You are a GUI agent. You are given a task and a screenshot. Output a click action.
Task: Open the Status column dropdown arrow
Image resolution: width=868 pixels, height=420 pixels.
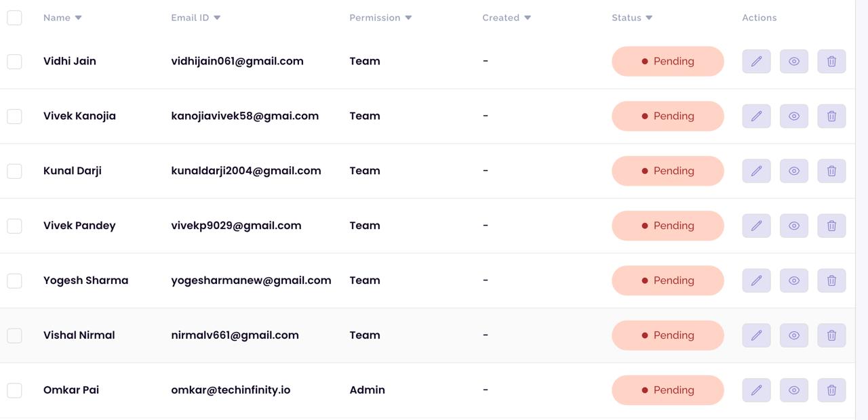click(649, 18)
